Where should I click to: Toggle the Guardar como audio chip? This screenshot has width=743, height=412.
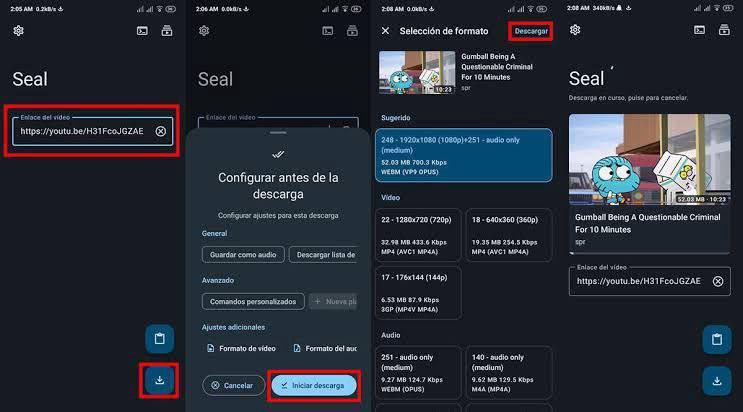click(243, 255)
